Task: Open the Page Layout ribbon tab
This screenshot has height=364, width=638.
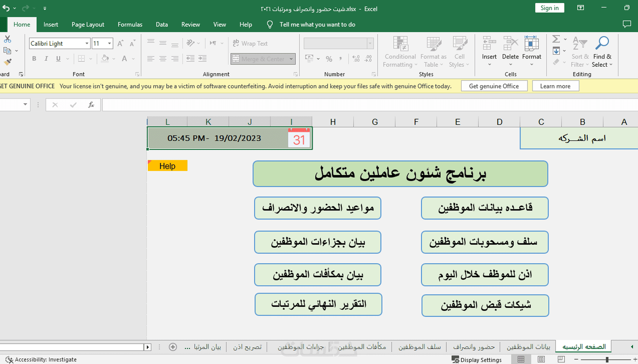Action: (88, 24)
